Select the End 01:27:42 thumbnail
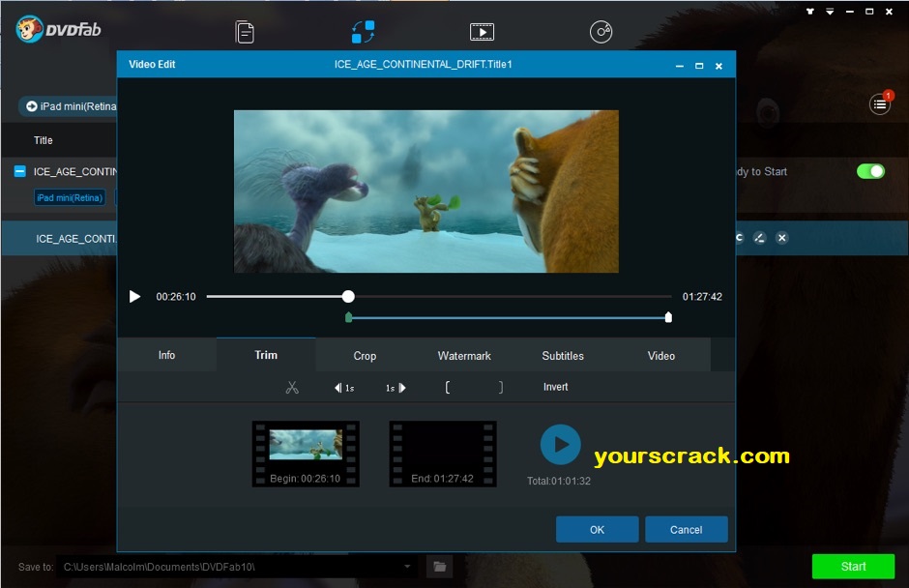This screenshot has height=588, width=909. (442, 454)
